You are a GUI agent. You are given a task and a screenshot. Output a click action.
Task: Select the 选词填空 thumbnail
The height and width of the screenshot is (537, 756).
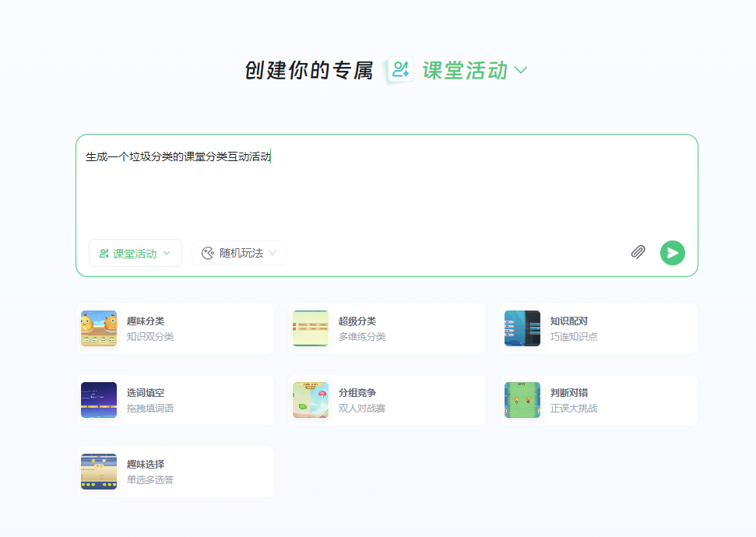pos(99,400)
